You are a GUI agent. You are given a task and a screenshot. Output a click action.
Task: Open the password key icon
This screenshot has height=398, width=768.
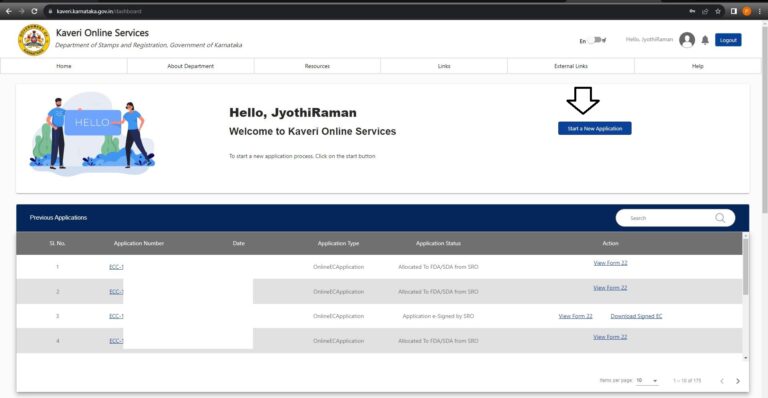point(692,11)
